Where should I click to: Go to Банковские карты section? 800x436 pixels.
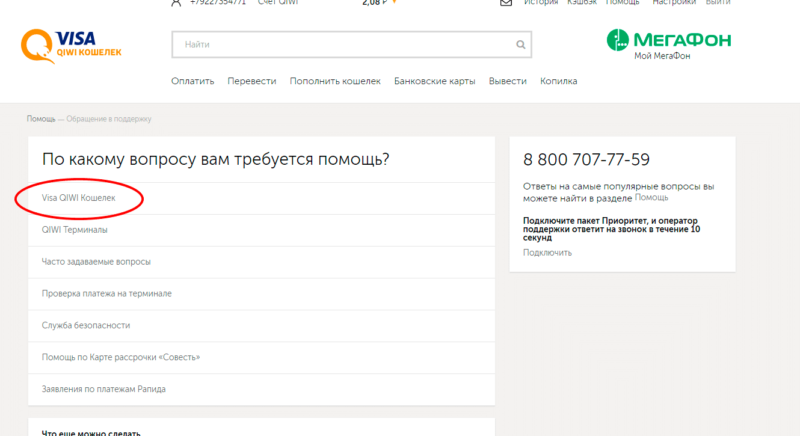pyautogui.click(x=434, y=81)
